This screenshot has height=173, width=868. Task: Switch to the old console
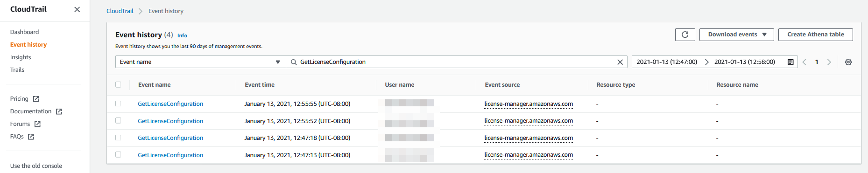(x=36, y=166)
